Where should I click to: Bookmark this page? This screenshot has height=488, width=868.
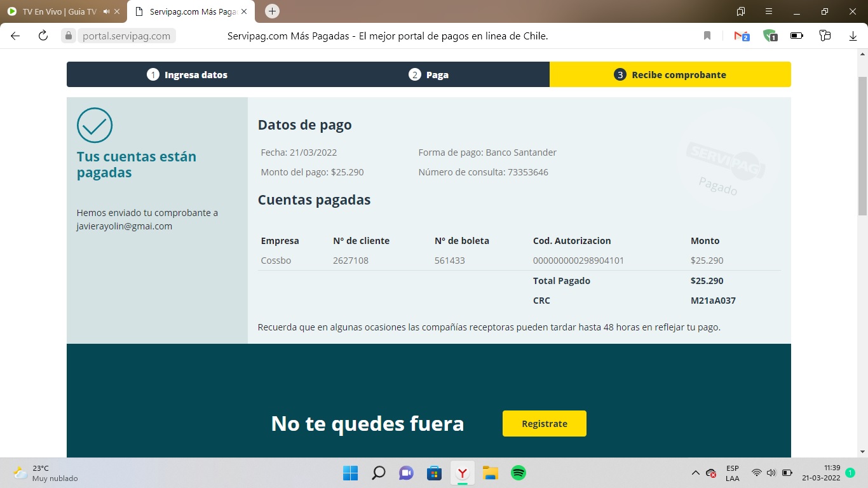(707, 36)
